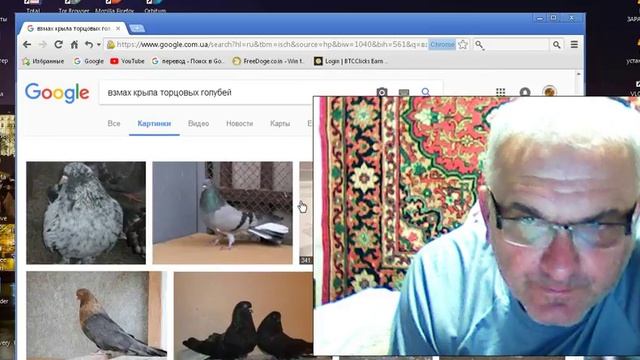Image resolution: width=640 pixels, height=360 pixels.
Task: Open the brown-headed pigeon thumbnail
Action: [x=96, y=315]
